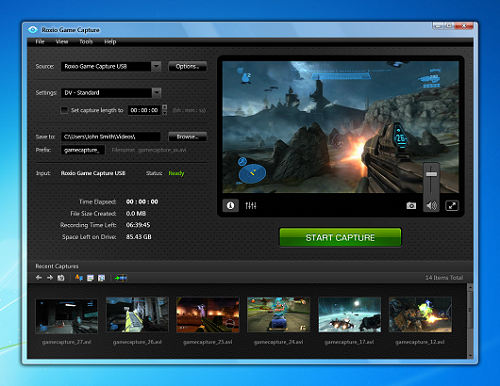Image resolution: width=500 pixels, height=386 pixels.
Task: Click the capture length time field 00:00:00
Action: 144,110
